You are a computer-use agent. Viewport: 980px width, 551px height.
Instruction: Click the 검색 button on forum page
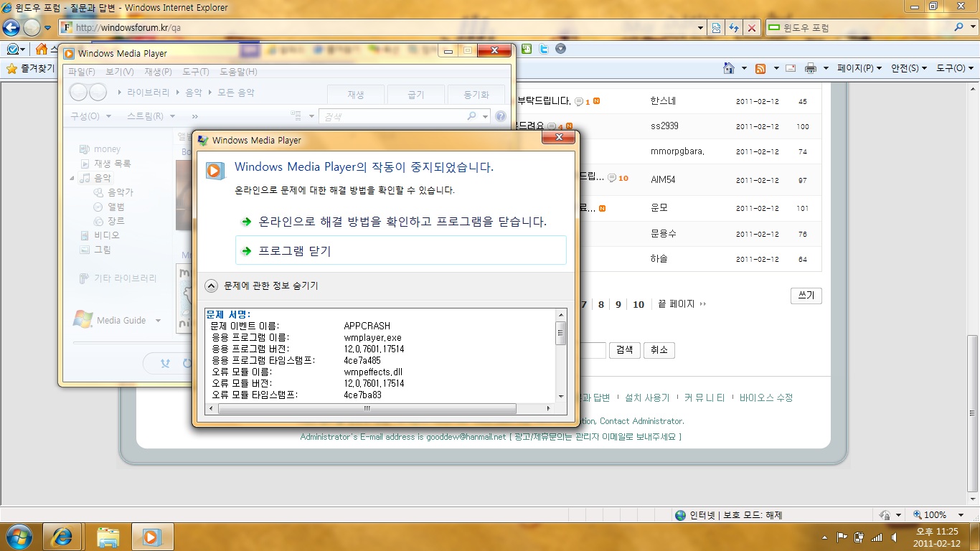624,350
